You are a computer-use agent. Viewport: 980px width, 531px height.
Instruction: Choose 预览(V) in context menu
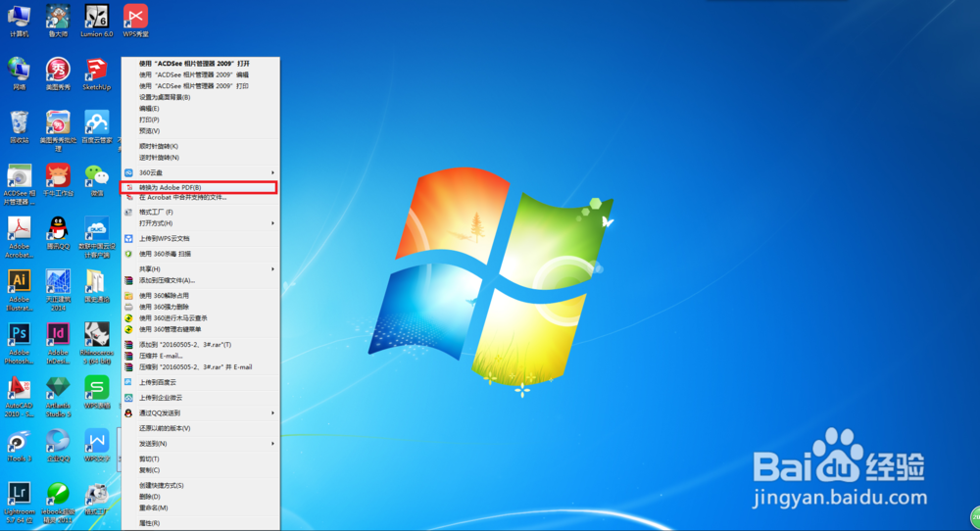click(x=200, y=130)
